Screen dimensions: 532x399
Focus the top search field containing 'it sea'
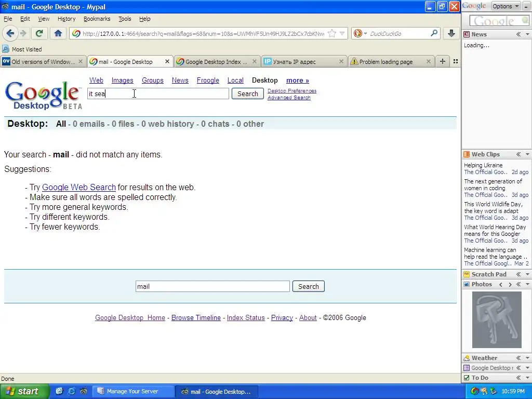[x=158, y=94]
